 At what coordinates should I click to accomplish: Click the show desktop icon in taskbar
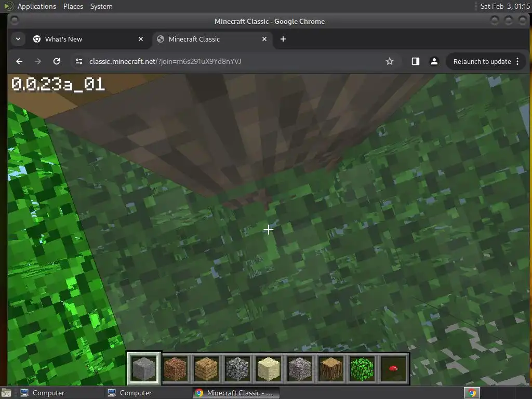6,393
